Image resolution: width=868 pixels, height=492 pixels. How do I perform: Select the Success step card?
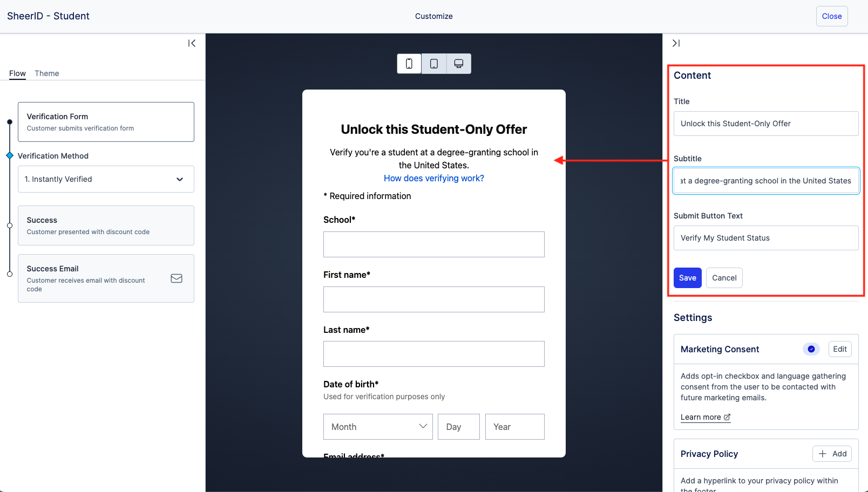(106, 225)
